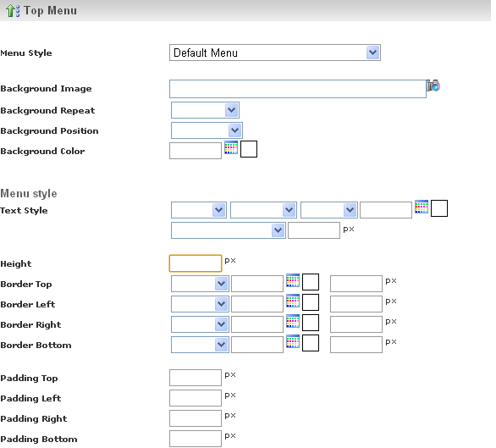
Task: Expand the Background Repeat dropdown
Action: pos(205,110)
